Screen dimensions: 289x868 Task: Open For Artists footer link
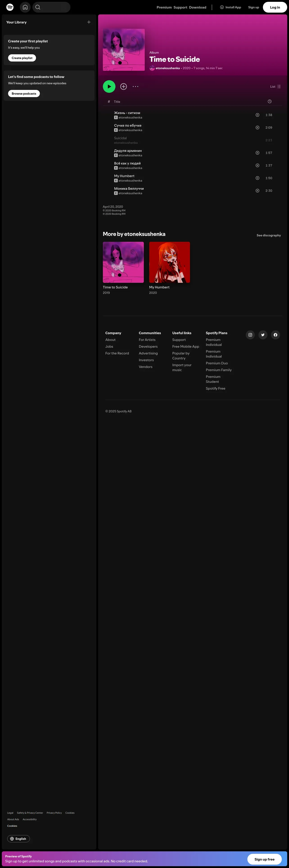pyautogui.click(x=147, y=340)
